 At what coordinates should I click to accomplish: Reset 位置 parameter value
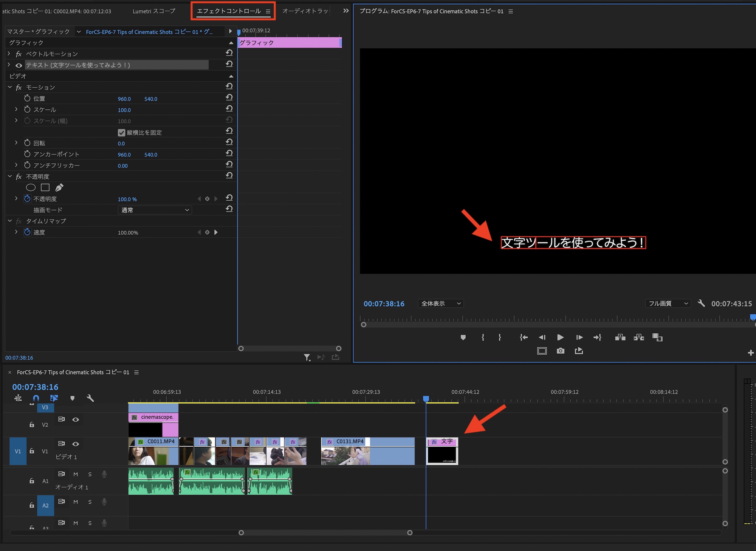click(229, 98)
